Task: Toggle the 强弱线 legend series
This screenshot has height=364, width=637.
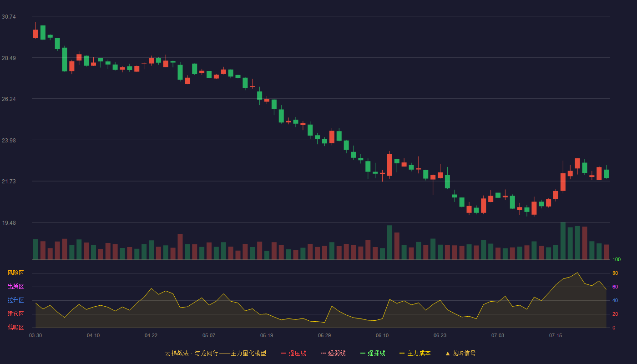Action: click(x=333, y=353)
